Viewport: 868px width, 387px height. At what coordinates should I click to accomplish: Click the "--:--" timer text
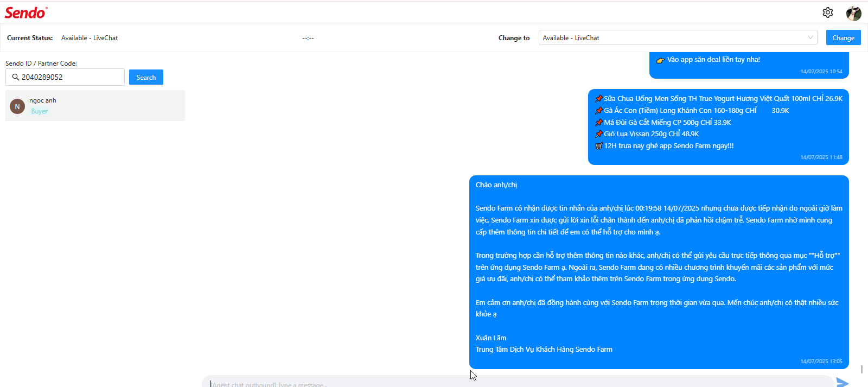tap(308, 38)
